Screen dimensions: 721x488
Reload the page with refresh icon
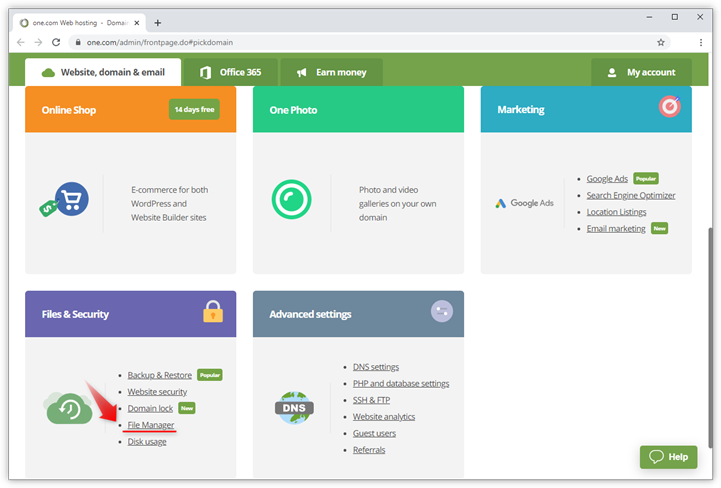(56, 42)
